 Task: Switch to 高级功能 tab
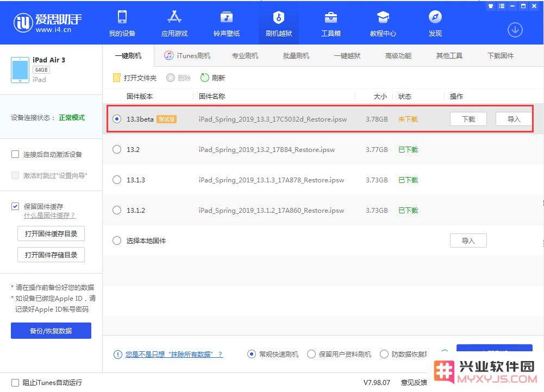(398, 56)
